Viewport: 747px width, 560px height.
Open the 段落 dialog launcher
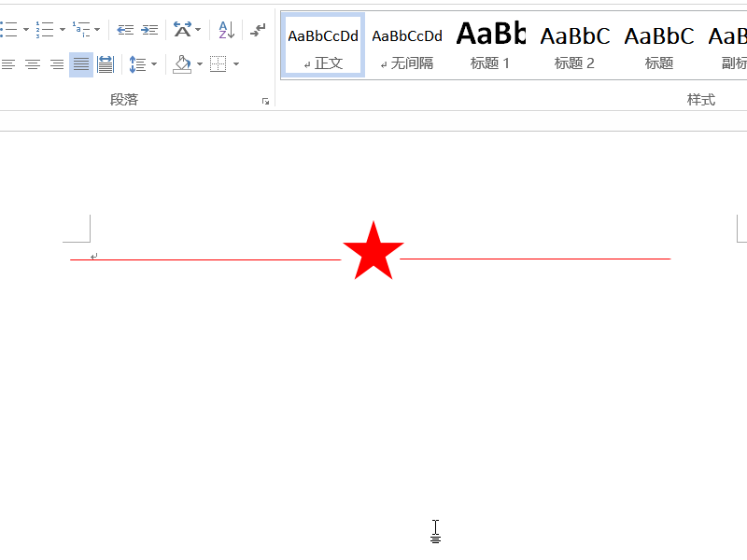click(x=265, y=101)
